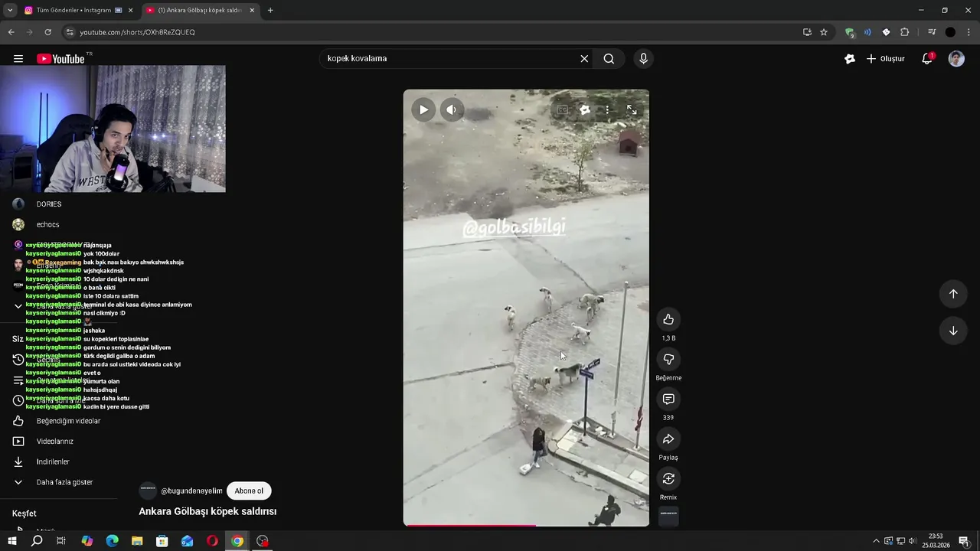The image size is (980, 551).
Task: Open the Short's three-dot more menu
Action: [x=607, y=109]
